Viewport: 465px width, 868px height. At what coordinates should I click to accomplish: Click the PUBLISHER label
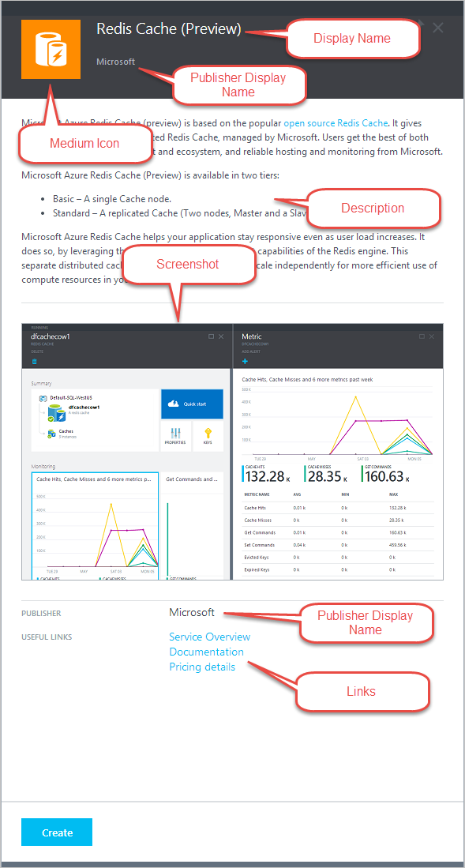point(42,614)
